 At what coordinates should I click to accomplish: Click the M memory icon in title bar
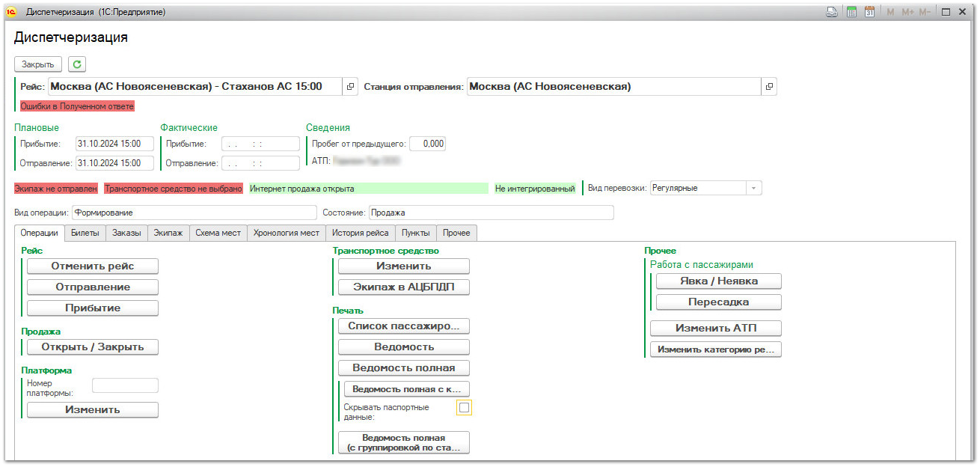pos(890,12)
